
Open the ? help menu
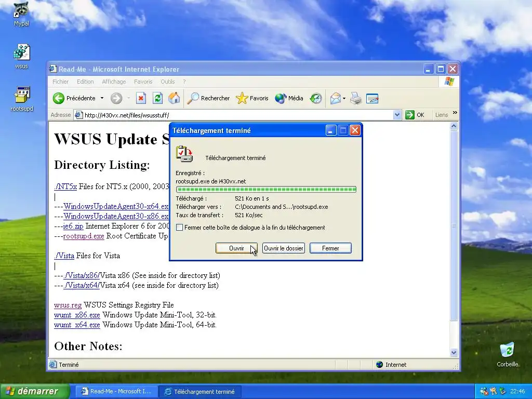point(184,82)
